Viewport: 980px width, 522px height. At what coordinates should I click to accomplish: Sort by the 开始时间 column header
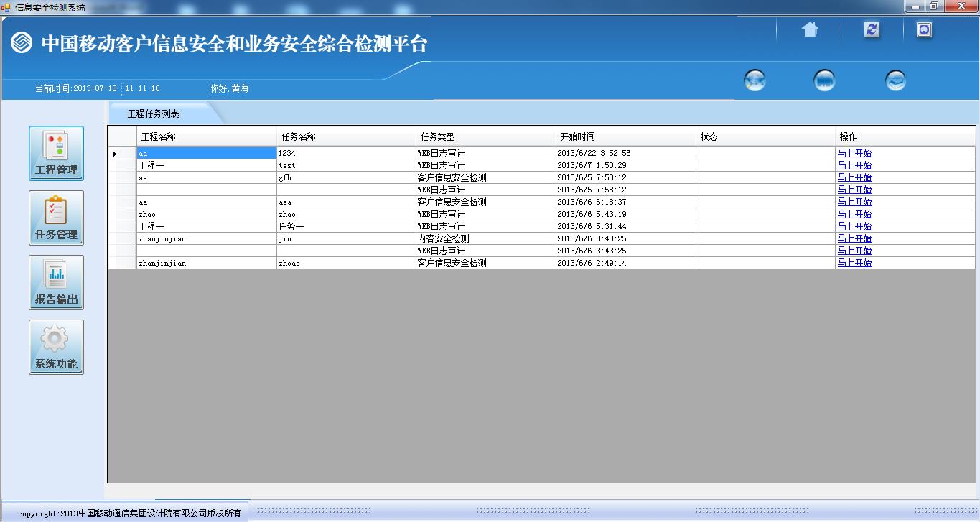626,136
